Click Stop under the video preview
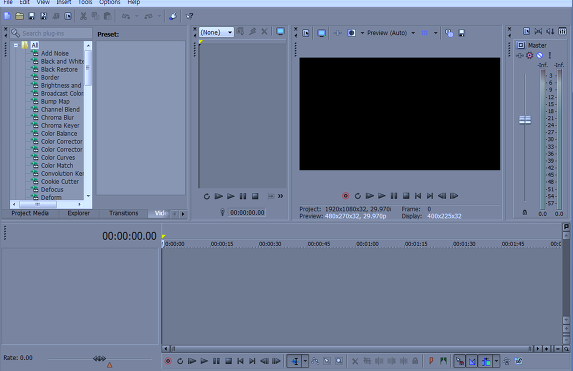The height and width of the screenshot is (371, 573). coord(406,196)
